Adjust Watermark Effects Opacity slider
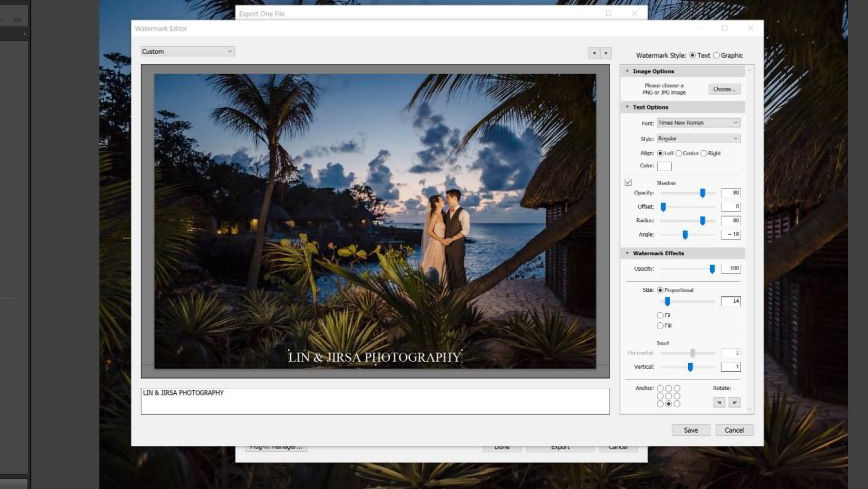This screenshot has height=489, width=868. 712,269
